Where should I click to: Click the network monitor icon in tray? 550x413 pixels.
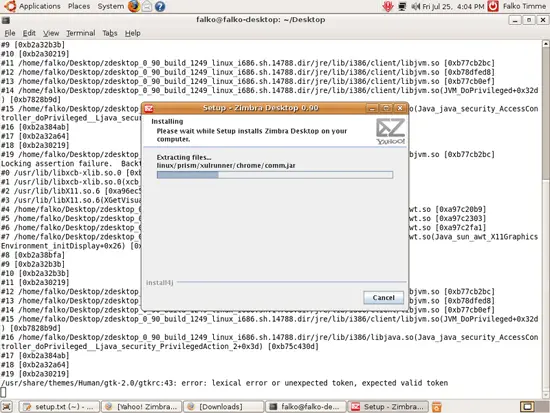pyautogui.click(x=402, y=6)
